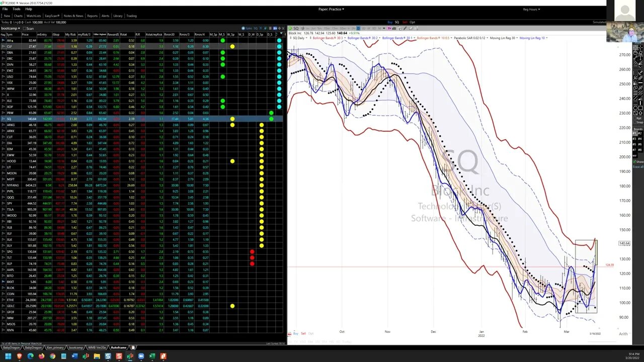The height and width of the screenshot is (362, 644).
Task: Add a new layout tab
Action: [x=132, y=347]
